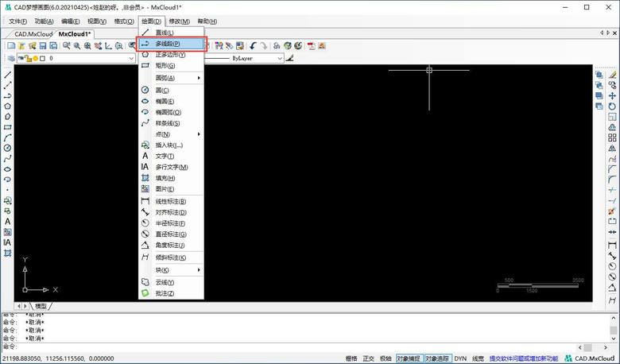Click the 模型 model tab at bottom
620x364 pixels.
[x=41, y=306]
